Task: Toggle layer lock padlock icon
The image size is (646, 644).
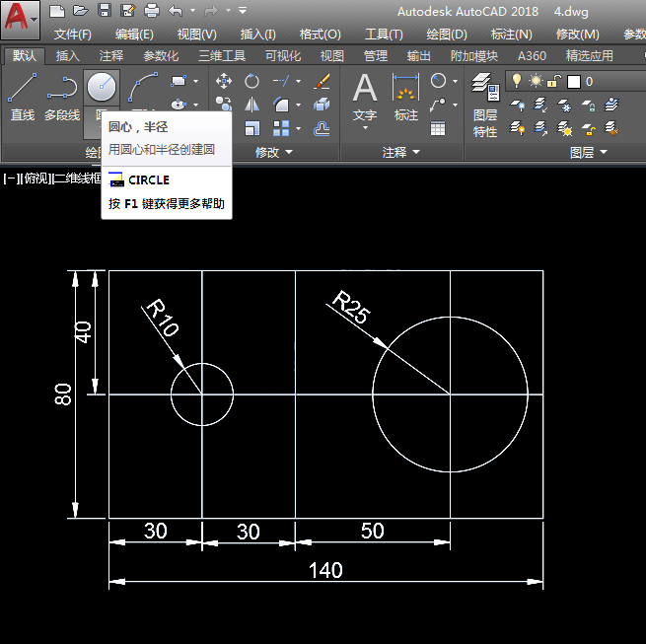Action: [554, 81]
